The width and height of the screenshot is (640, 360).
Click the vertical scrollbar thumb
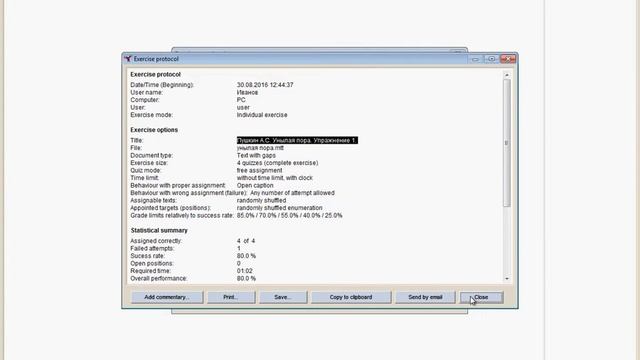coord(507,143)
